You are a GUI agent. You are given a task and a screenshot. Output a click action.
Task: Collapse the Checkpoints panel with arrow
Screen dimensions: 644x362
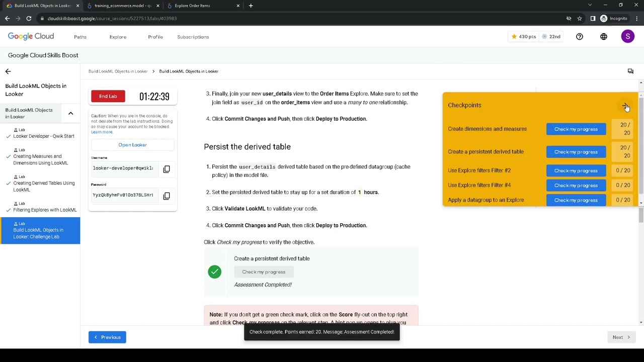tap(625, 106)
